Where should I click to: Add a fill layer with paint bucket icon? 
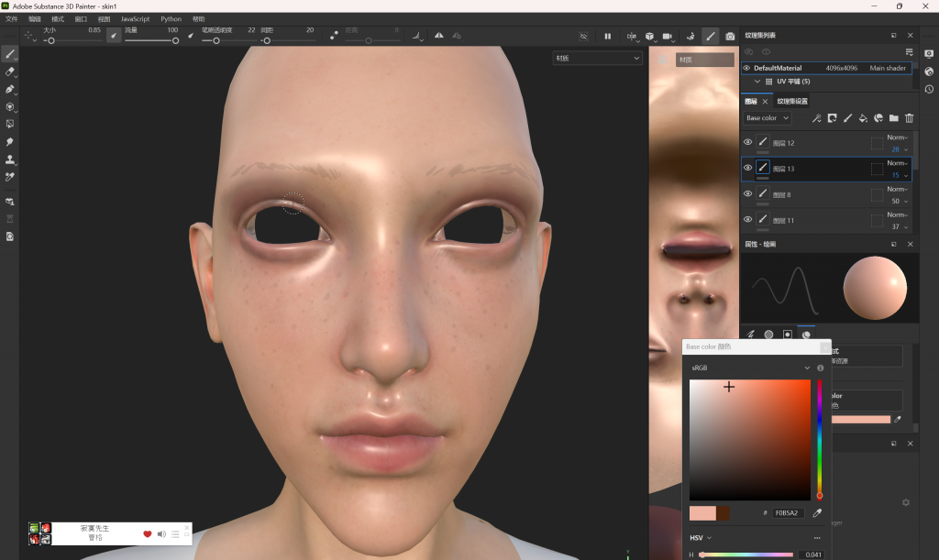(x=863, y=118)
